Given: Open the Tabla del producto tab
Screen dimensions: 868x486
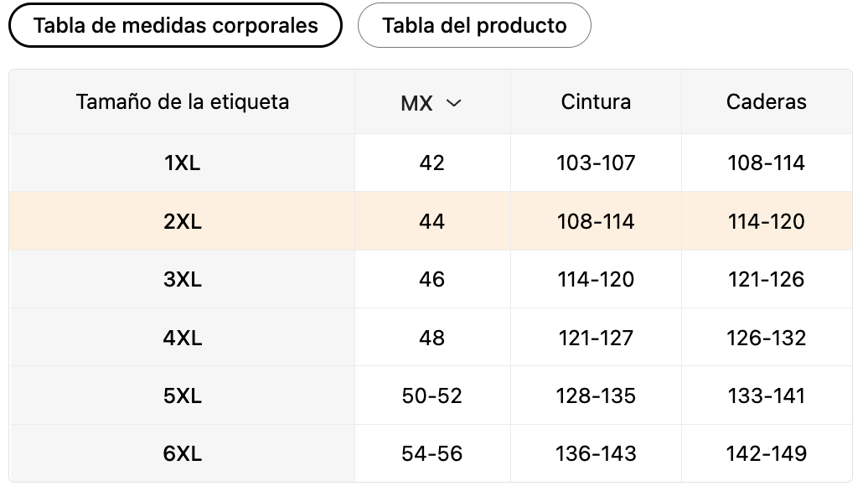Looking at the screenshot, I should coord(474,25).
